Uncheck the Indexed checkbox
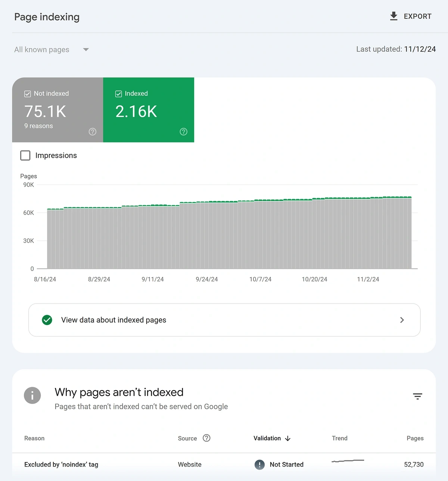This screenshot has height=481, width=448. click(118, 94)
